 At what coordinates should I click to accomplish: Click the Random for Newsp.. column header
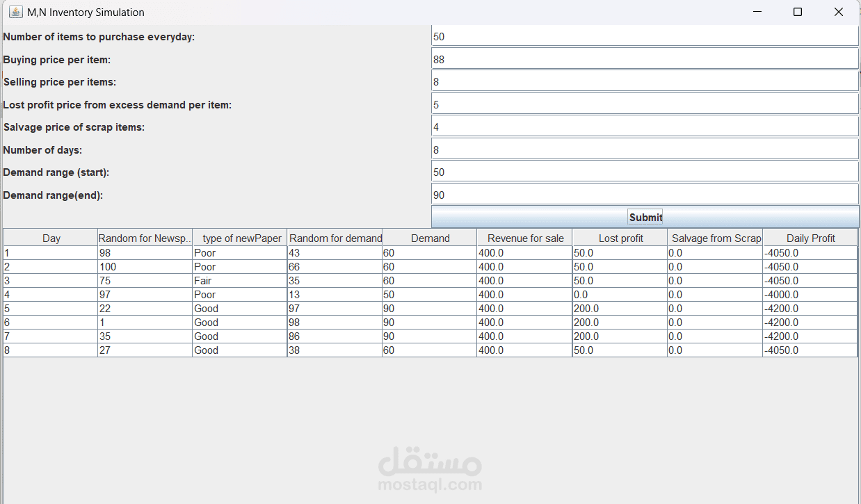tap(145, 238)
